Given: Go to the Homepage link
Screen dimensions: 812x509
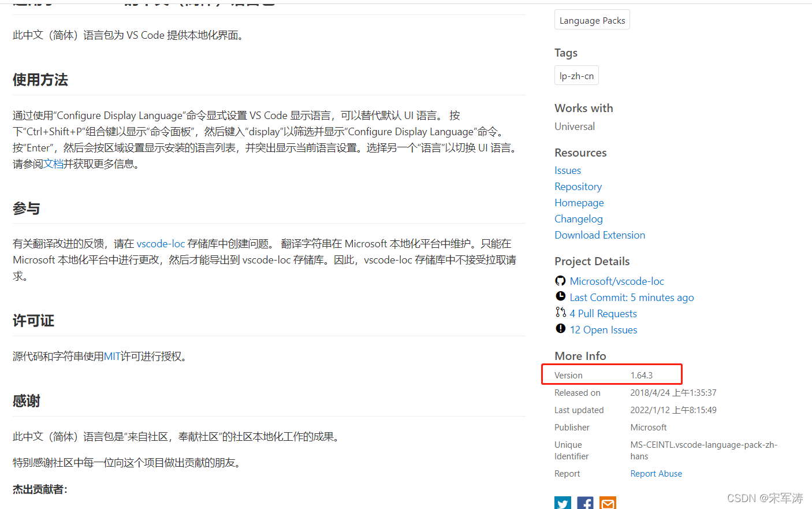Looking at the screenshot, I should click(579, 203).
